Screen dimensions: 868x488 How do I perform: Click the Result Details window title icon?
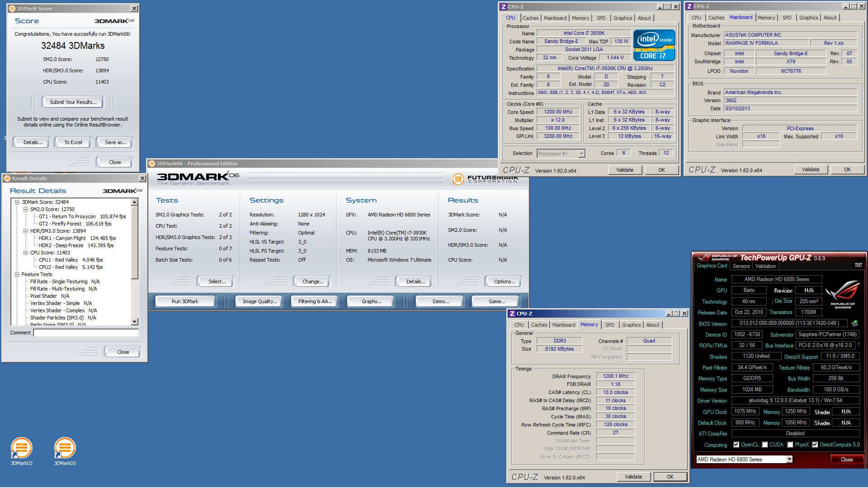click(x=7, y=178)
